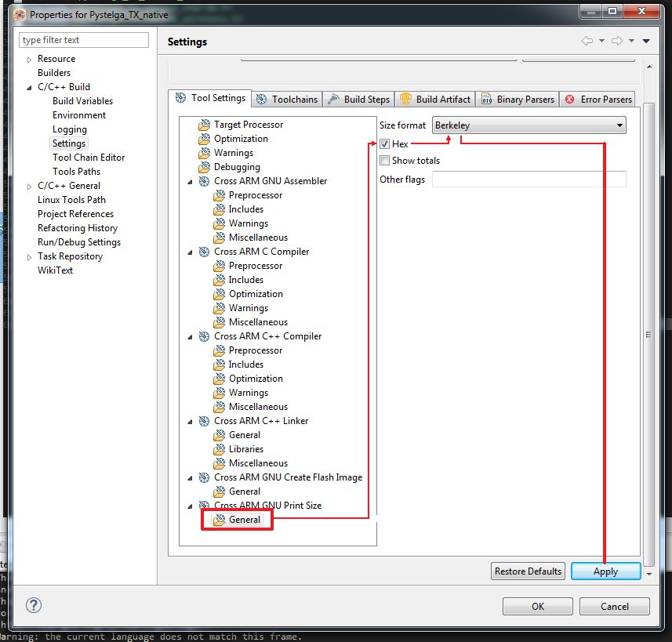The height and width of the screenshot is (642, 672).
Task: Click the Preprocessor icon under the GNU Assembler
Action: 219,195
